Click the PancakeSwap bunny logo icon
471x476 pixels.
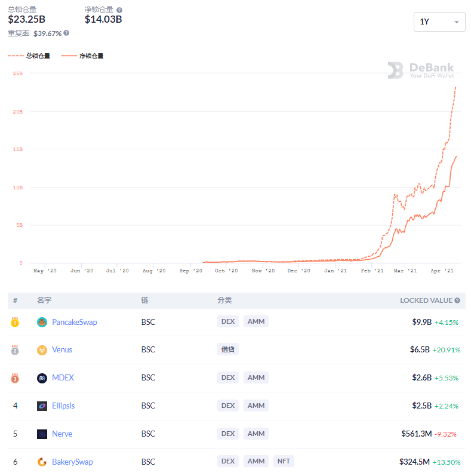point(42,322)
